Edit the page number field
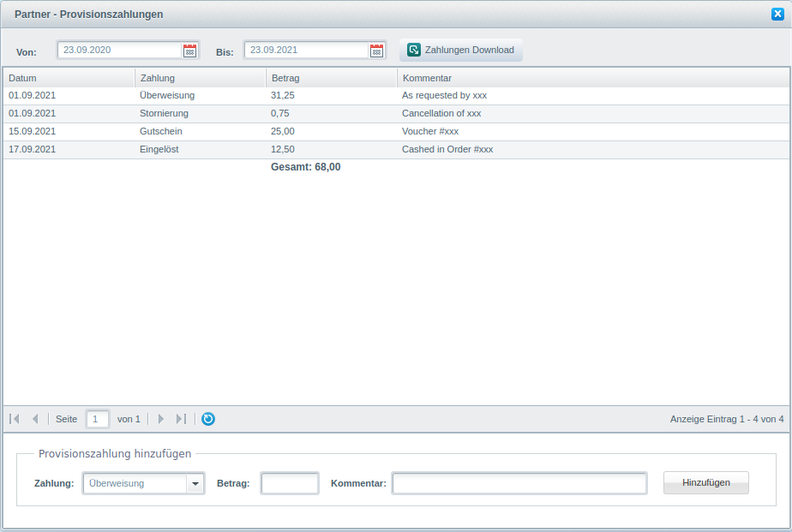Image resolution: width=792 pixels, height=532 pixels. [98, 419]
